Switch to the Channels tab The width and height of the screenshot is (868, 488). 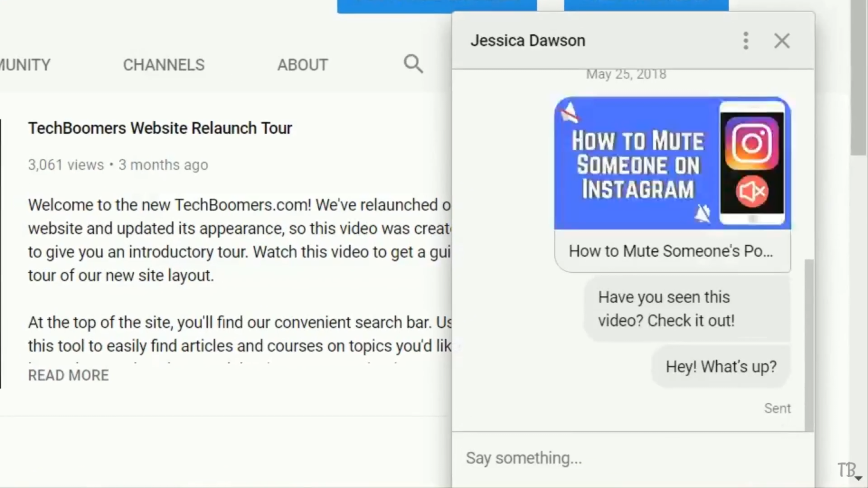[x=163, y=65]
